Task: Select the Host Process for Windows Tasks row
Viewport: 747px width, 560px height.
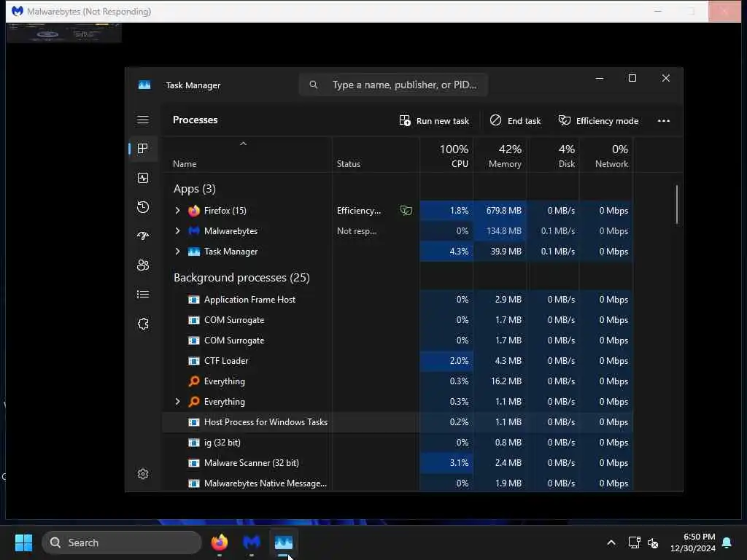Action: click(398, 422)
